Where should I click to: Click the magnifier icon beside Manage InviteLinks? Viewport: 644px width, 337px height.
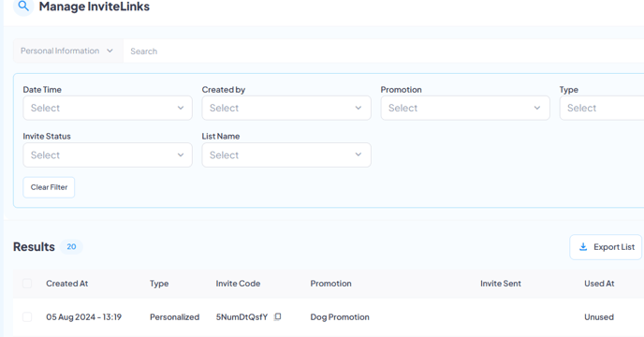23,7
